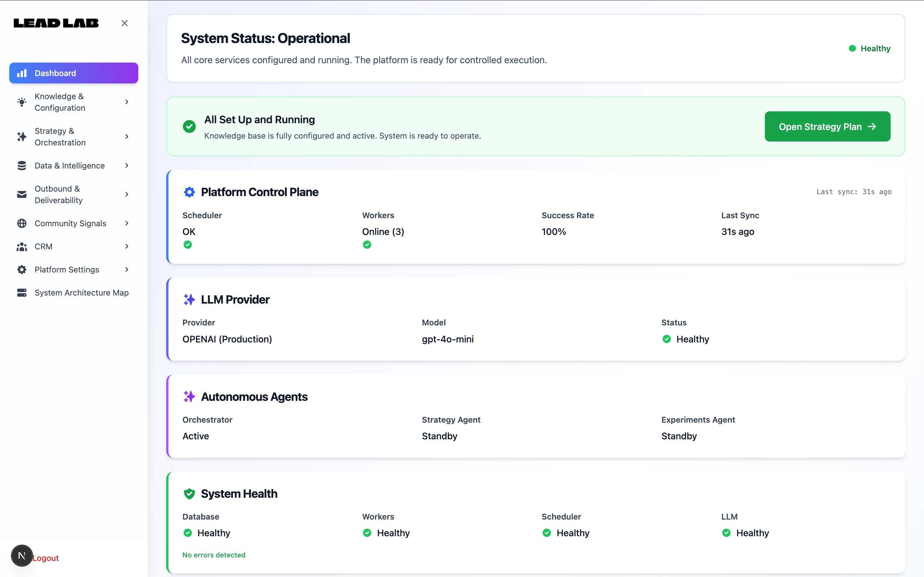
Task: Click the Platform Control Plane gear icon
Action: 189,192
